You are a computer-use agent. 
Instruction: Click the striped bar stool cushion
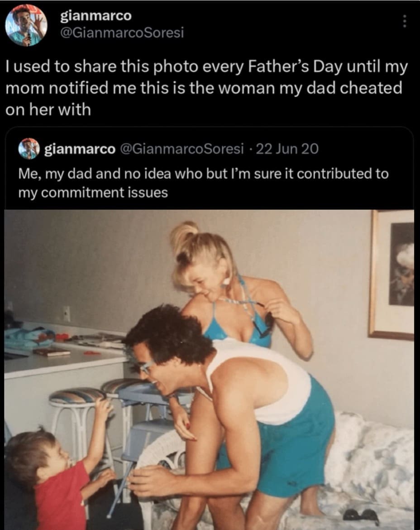pyautogui.click(x=76, y=395)
